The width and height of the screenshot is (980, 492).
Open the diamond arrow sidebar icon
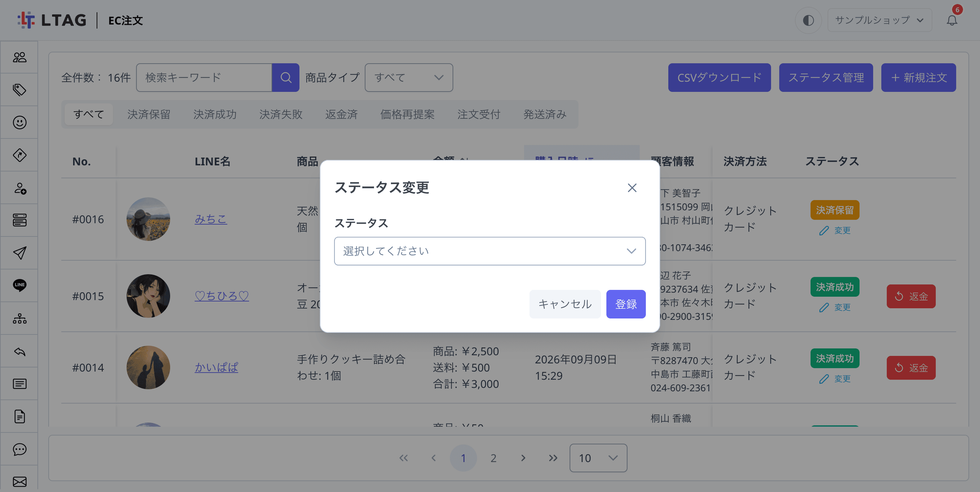coord(19,155)
